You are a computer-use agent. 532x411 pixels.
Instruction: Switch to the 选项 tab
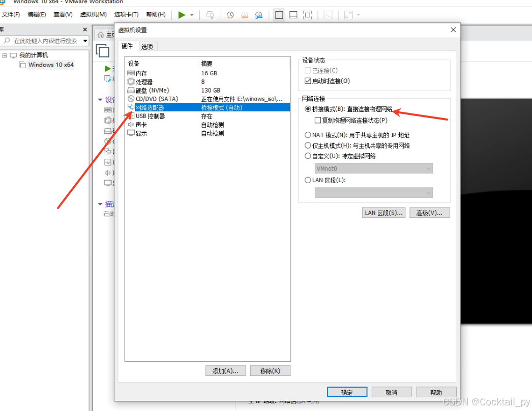point(147,46)
